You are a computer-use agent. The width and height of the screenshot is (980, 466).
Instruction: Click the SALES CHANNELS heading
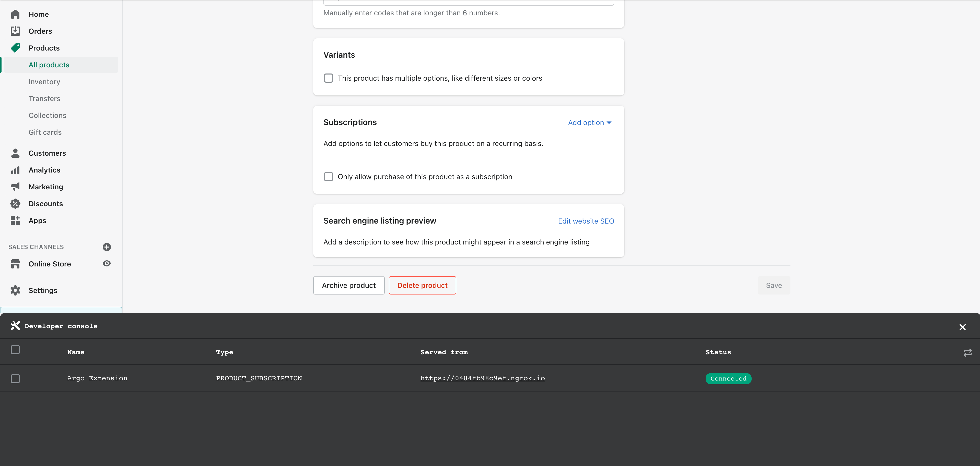point(36,247)
